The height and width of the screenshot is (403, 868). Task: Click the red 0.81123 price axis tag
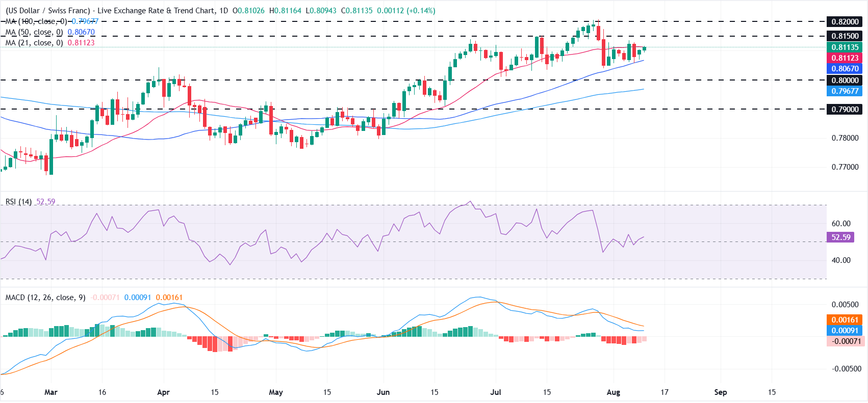pos(845,58)
